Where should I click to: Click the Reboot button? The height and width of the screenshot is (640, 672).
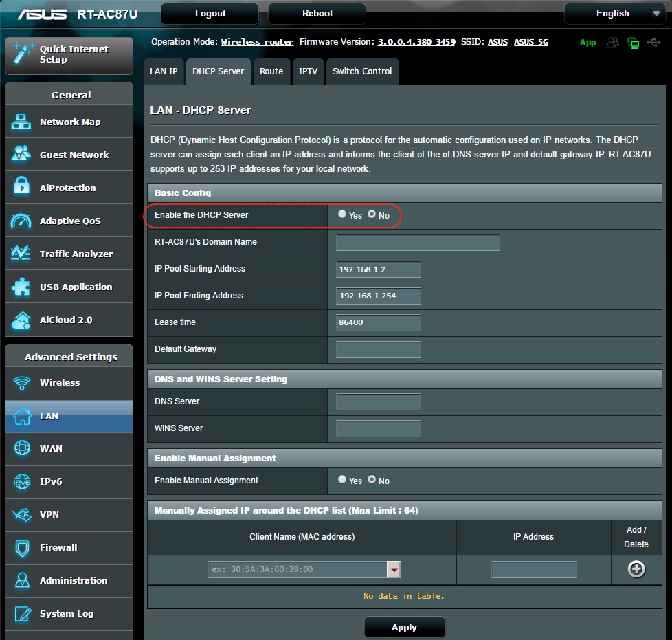317,14
